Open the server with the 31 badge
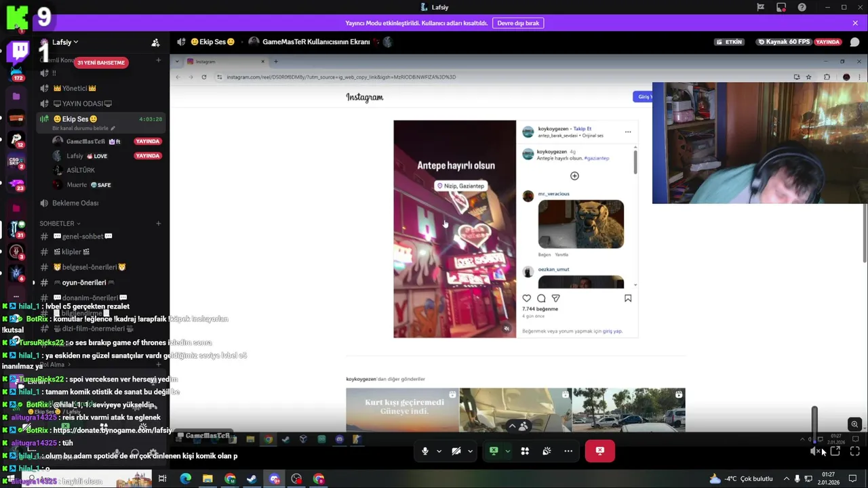The image size is (868, 488). [x=17, y=229]
